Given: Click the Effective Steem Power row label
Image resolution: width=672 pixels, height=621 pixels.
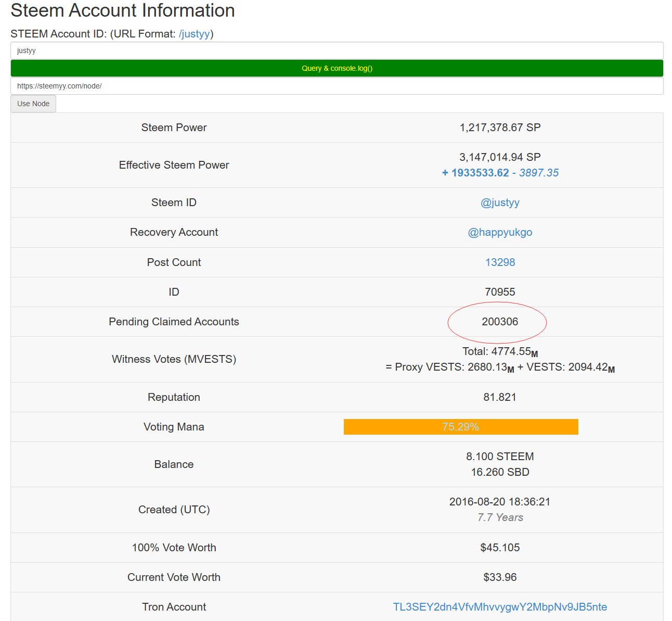Looking at the screenshot, I should click(x=174, y=165).
